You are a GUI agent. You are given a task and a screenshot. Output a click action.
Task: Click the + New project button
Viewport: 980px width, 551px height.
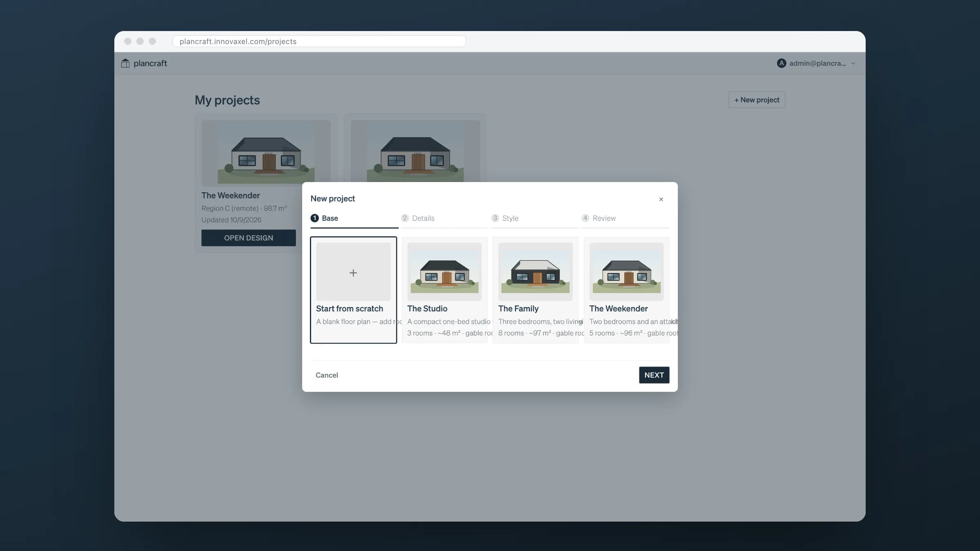tap(757, 100)
